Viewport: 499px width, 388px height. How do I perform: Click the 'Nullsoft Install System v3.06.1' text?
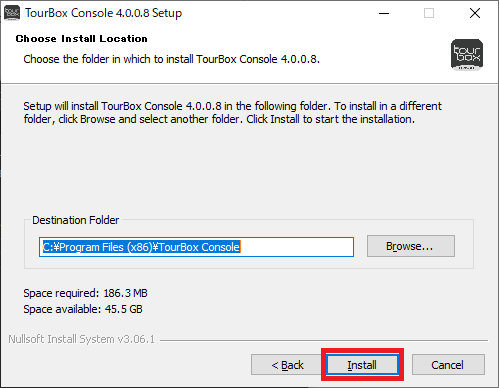pos(82,339)
